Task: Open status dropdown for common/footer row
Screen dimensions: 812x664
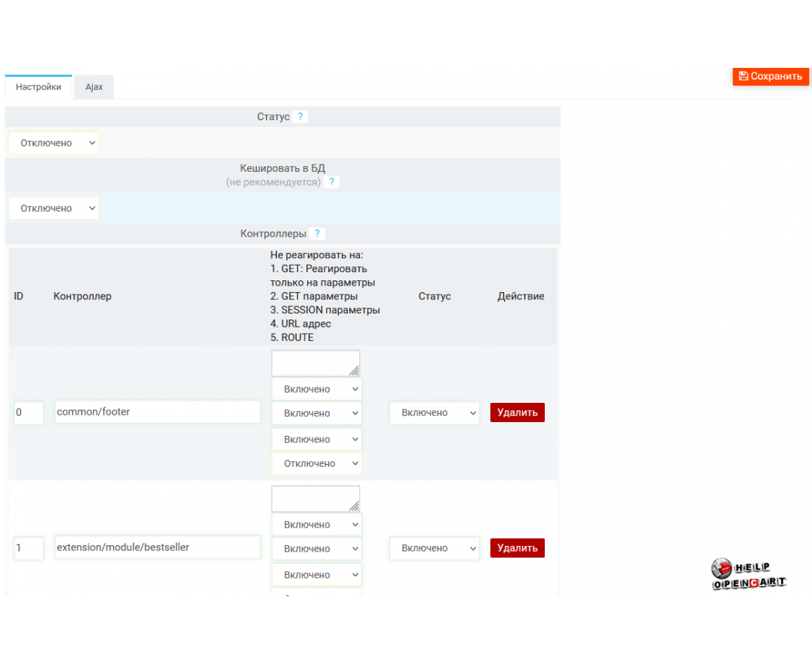Action: [x=434, y=413]
